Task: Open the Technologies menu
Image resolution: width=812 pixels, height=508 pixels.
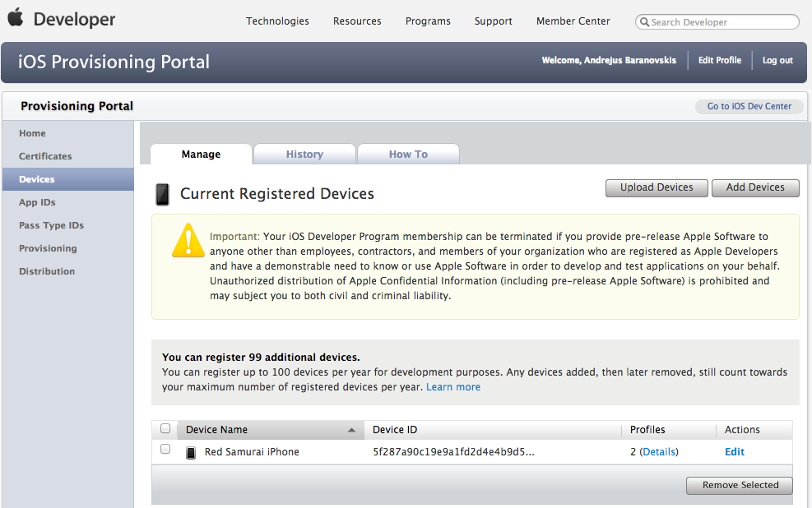Action: (x=277, y=21)
